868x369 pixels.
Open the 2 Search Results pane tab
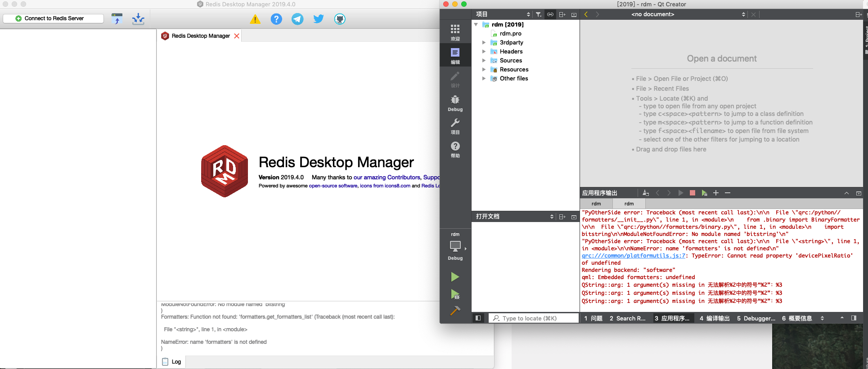pyautogui.click(x=627, y=318)
